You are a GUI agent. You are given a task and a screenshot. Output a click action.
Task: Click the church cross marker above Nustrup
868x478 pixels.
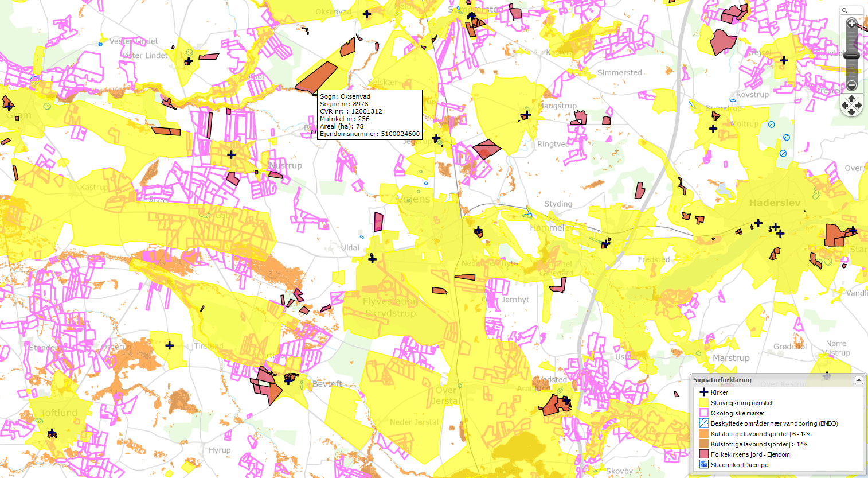[231, 154]
